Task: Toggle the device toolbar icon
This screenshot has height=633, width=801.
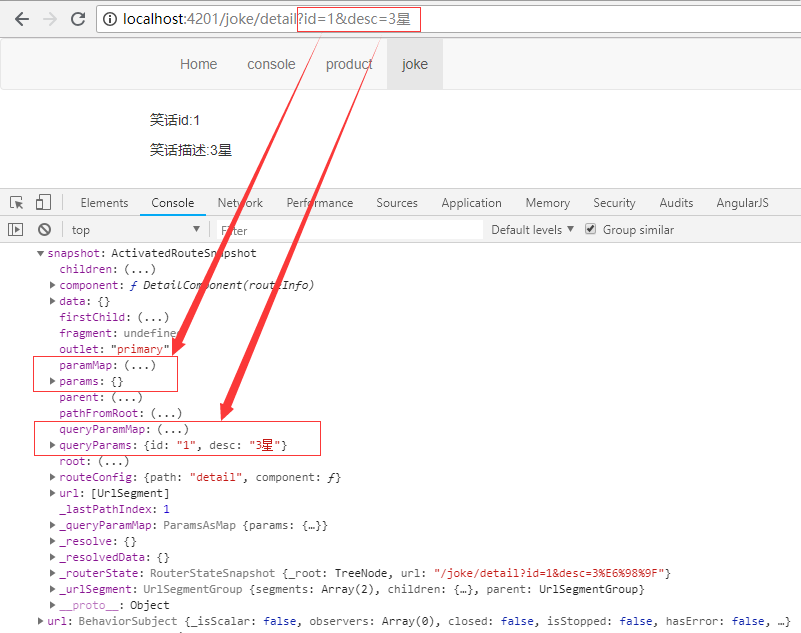Action: (43, 202)
